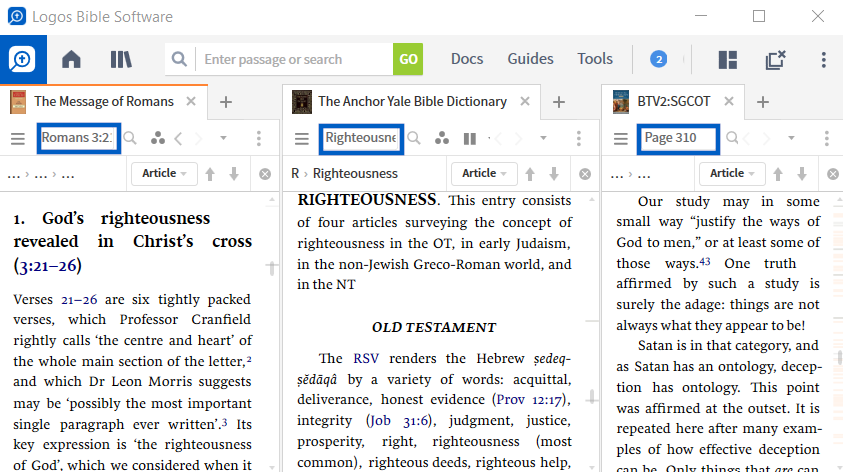Image resolution: width=843 pixels, height=472 pixels.
Task: Click the Romans 3:2 reference box
Action: click(78, 138)
